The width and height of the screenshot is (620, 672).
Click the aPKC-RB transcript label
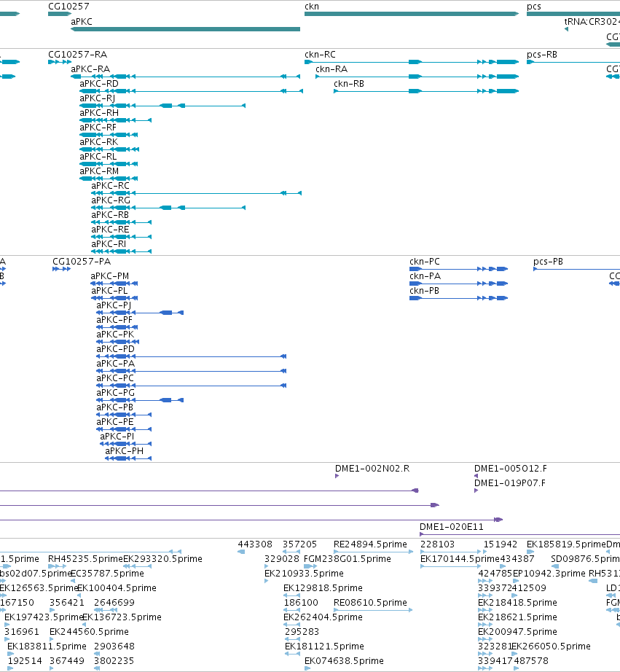point(110,215)
